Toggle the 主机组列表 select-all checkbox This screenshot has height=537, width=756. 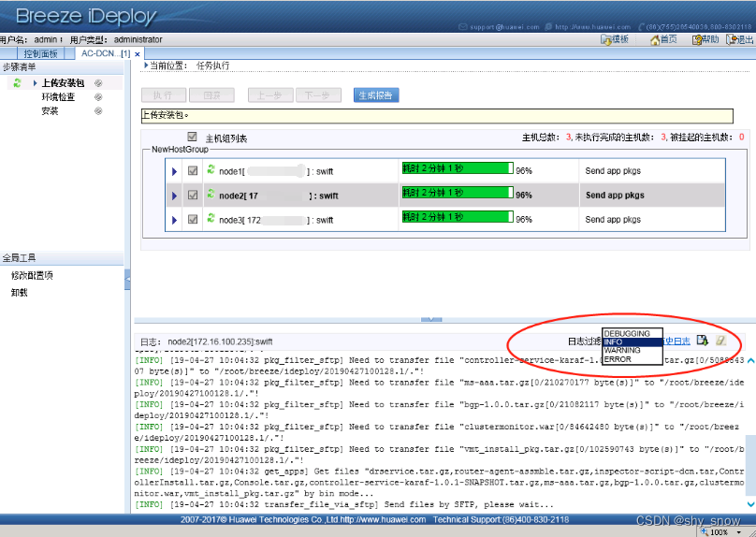[192, 137]
